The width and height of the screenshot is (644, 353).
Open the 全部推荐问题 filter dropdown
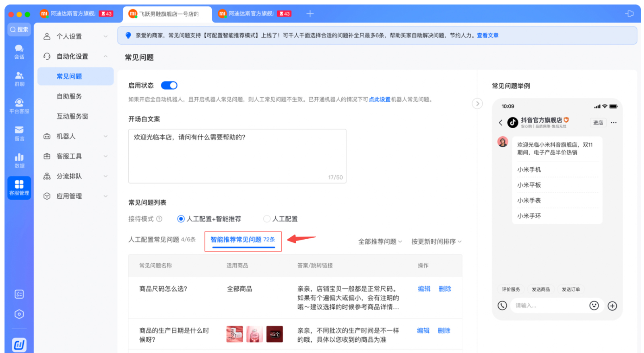[380, 242]
